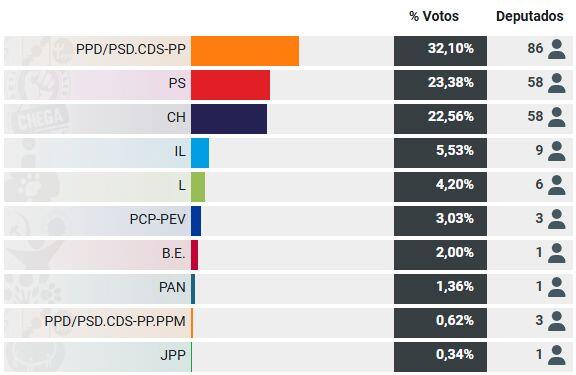This screenshot has width=576, height=375.
Task: Select the PAN party label
Action: 172,287
